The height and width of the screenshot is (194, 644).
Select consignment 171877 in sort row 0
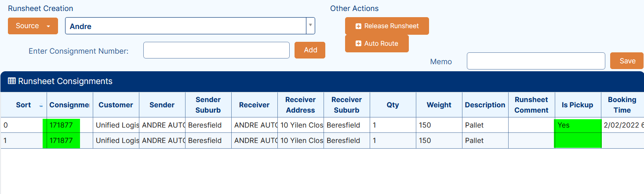point(62,125)
